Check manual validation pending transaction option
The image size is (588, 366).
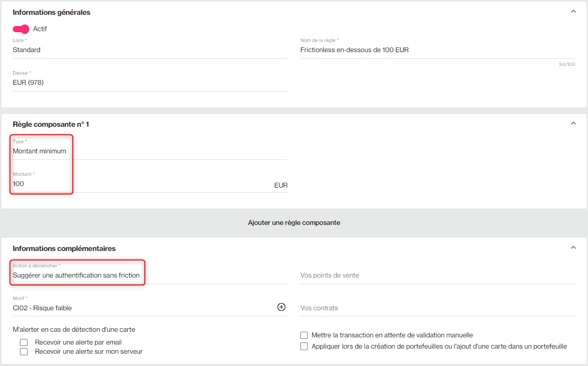click(304, 335)
